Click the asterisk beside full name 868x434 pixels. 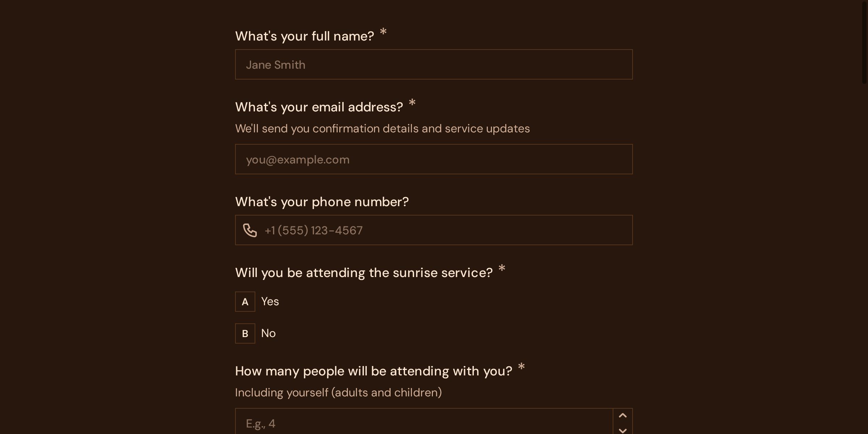point(383,33)
